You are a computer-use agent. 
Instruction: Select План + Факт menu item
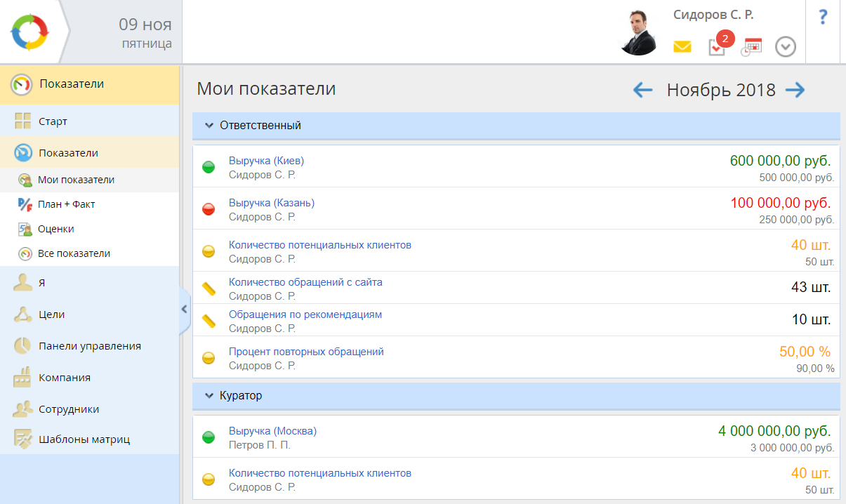click(x=67, y=204)
